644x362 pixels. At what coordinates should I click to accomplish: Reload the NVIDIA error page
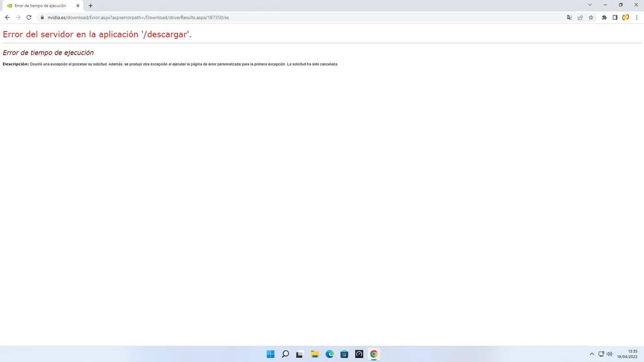[29, 17]
